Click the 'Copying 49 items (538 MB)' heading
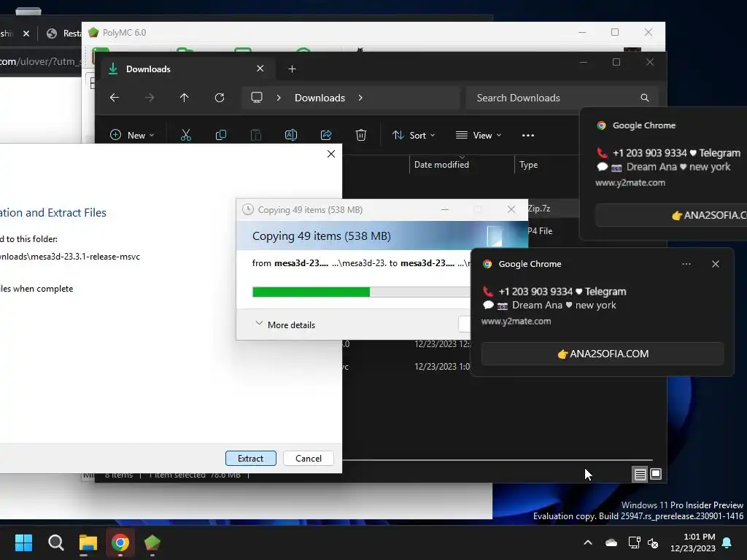 coord(322,236)
